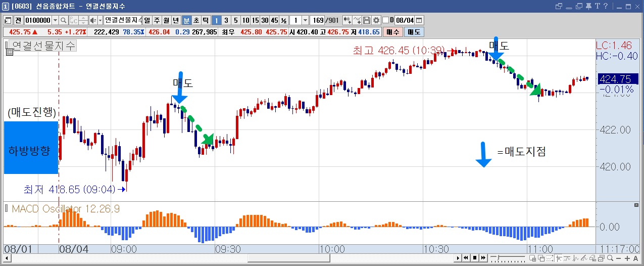644x266 pixels.
Task: Click the speaker sound icon
Action: pyautogui.click(x=92, y=20)
